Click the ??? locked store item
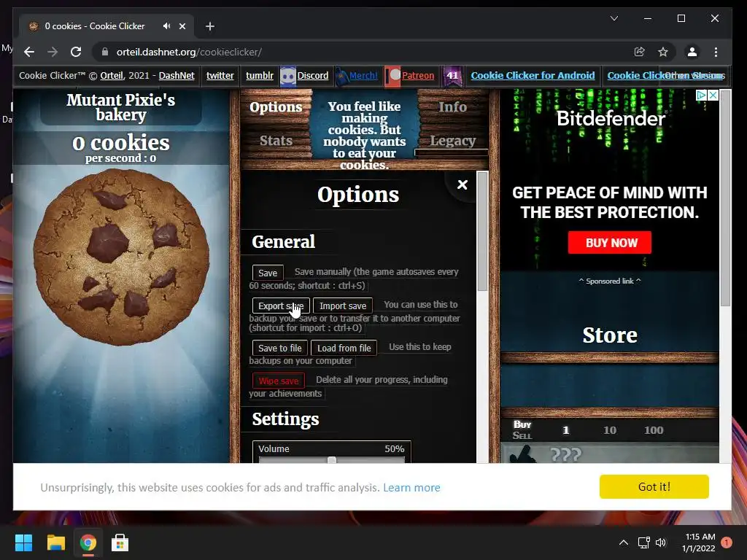Image resolution: width=747 pixels, height=560 pixels. coord(610,454)
